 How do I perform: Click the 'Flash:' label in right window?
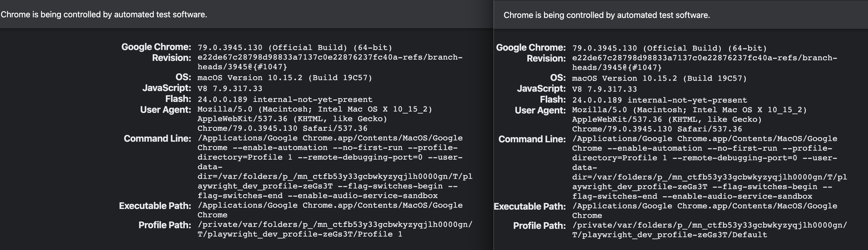pyautogui.click(x=553, y=100)
